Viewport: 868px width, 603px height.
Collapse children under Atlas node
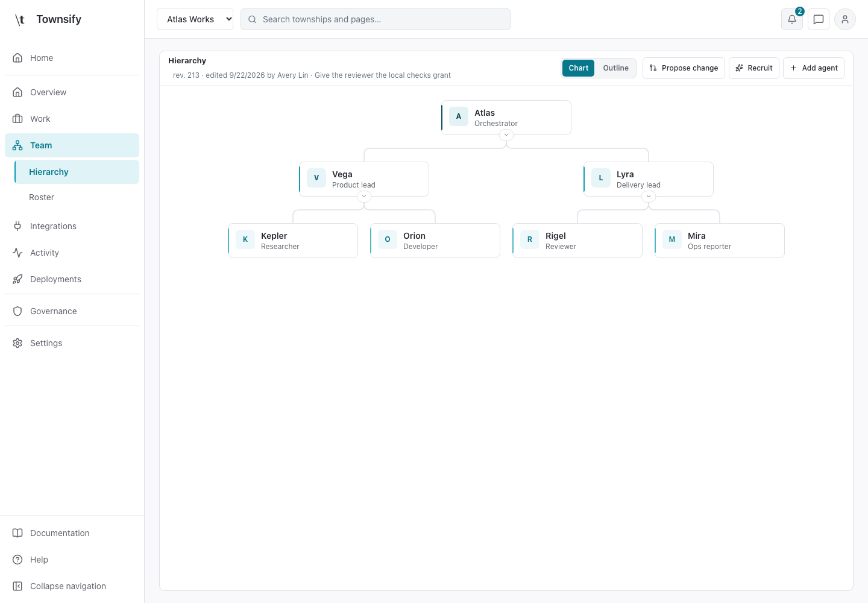[506, 134]
